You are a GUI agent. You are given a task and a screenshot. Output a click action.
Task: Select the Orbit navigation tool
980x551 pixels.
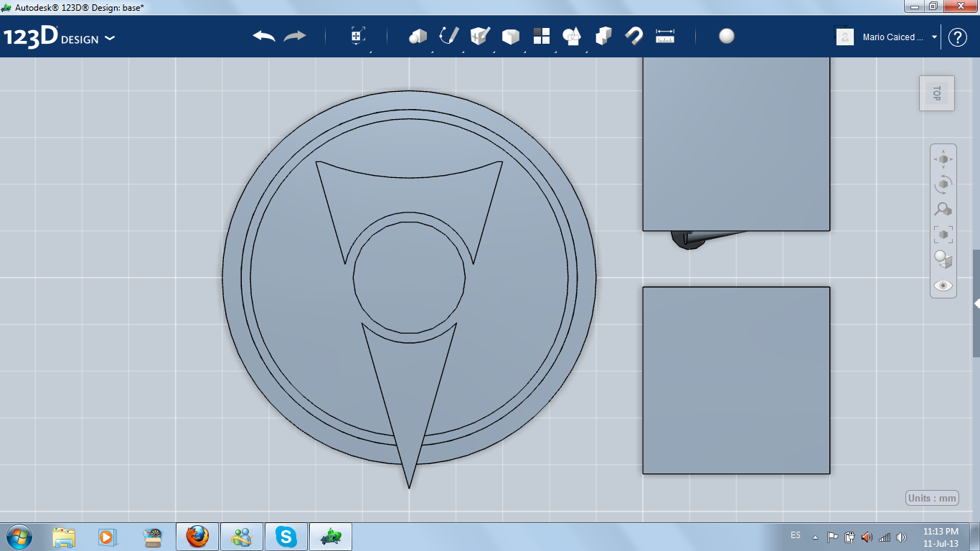(943, 184)
